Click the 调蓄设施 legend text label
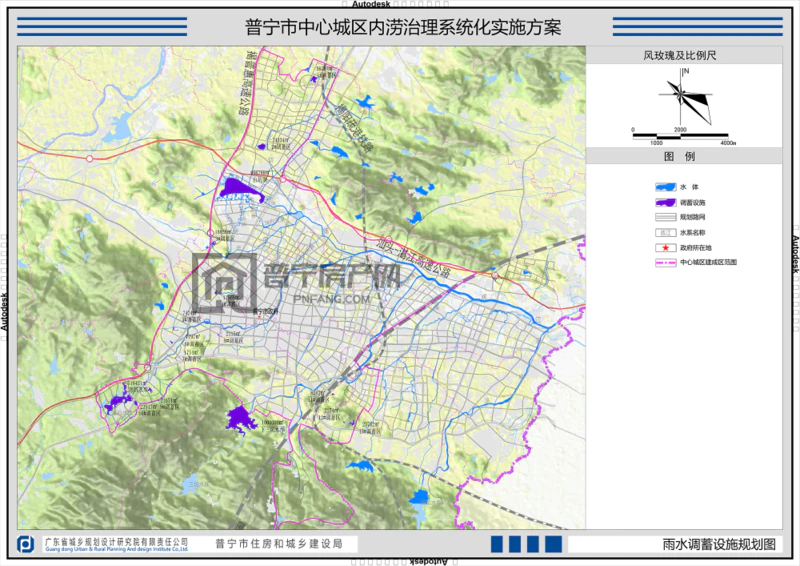Viewport: 800px width, 566px height. point(694,202)
